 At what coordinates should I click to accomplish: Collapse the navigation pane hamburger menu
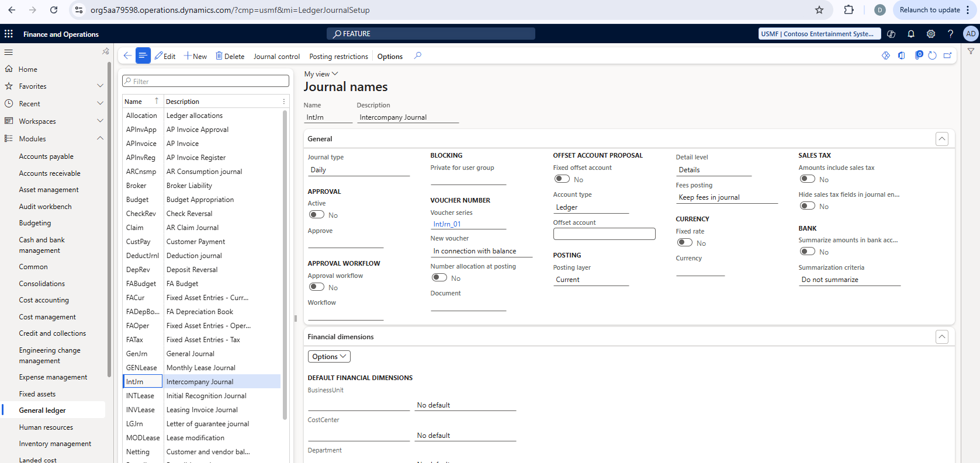click(x=9, y=52)
